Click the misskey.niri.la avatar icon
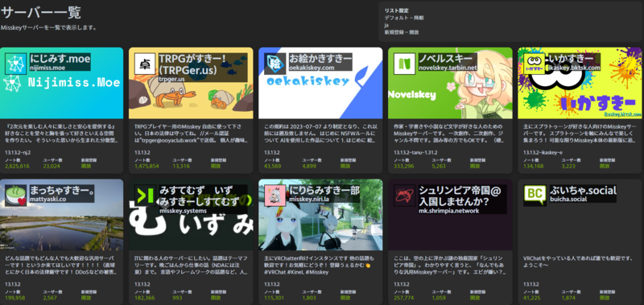Screen dimensions: 644x305 tap(275, 196)
